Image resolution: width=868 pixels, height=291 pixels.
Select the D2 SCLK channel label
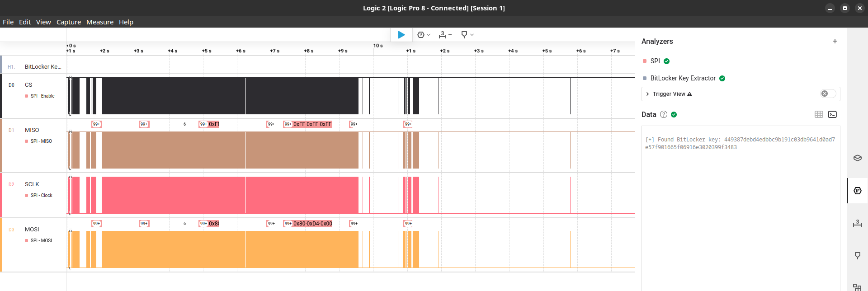[x=32, y=184]
